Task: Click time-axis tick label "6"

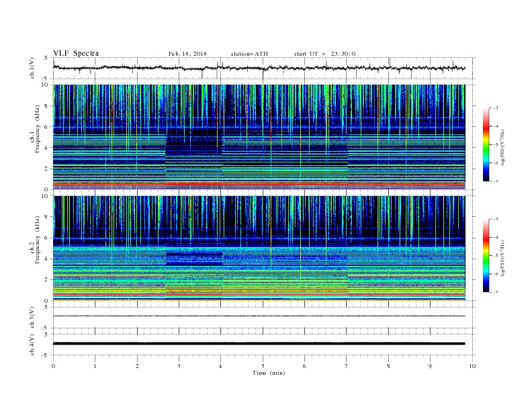Action: 304,366
